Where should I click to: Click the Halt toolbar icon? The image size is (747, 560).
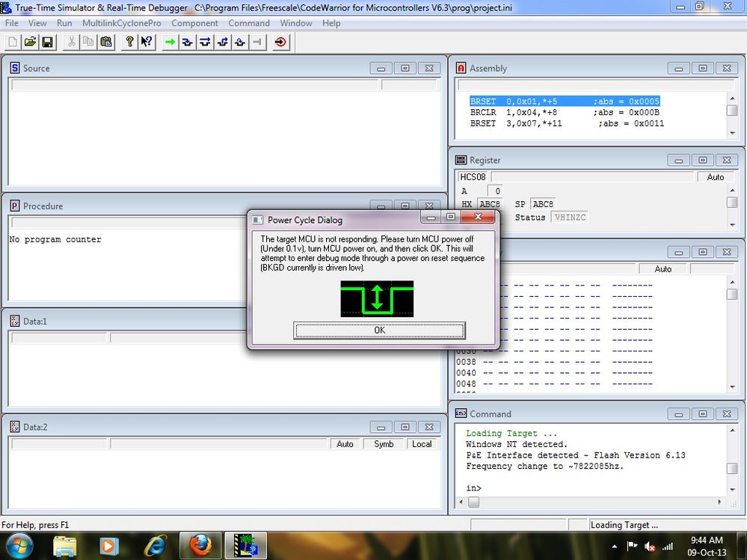click(x=258, y=42)
